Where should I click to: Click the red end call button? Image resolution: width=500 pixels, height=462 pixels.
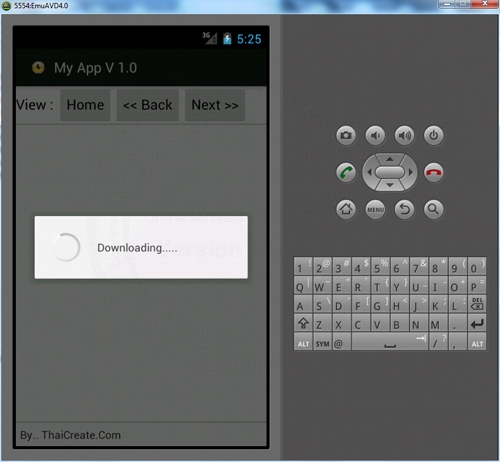pos(433,172)
